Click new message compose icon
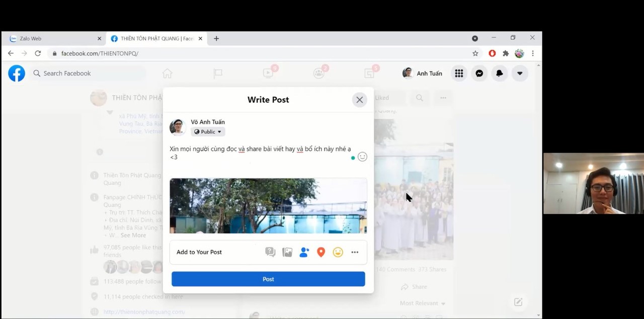644x319 pixels. pos(518,302)
